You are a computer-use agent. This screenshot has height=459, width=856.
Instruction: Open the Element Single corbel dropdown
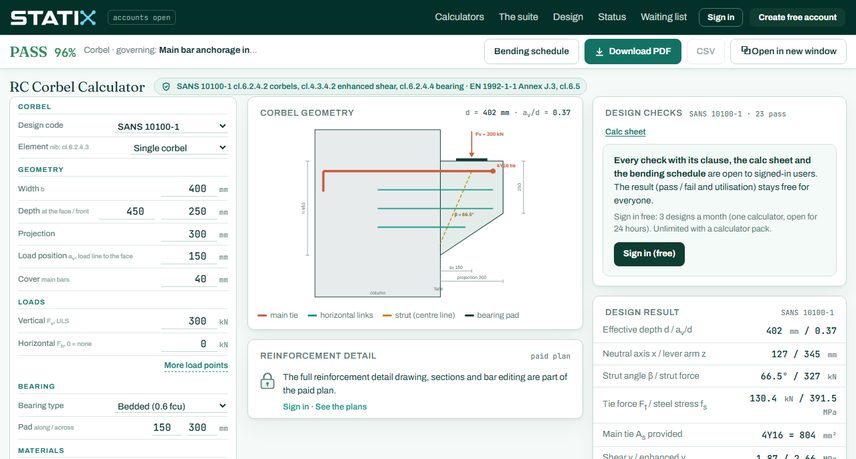(x=179, y=148)
